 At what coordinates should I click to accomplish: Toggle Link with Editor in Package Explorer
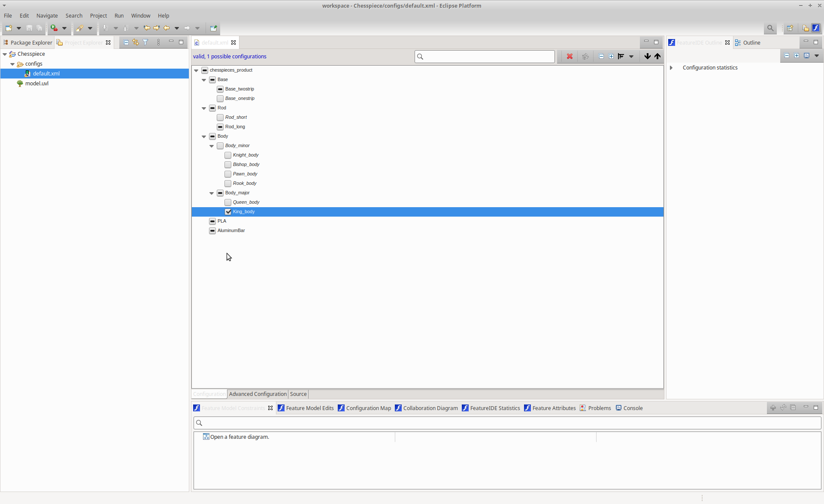135,42
